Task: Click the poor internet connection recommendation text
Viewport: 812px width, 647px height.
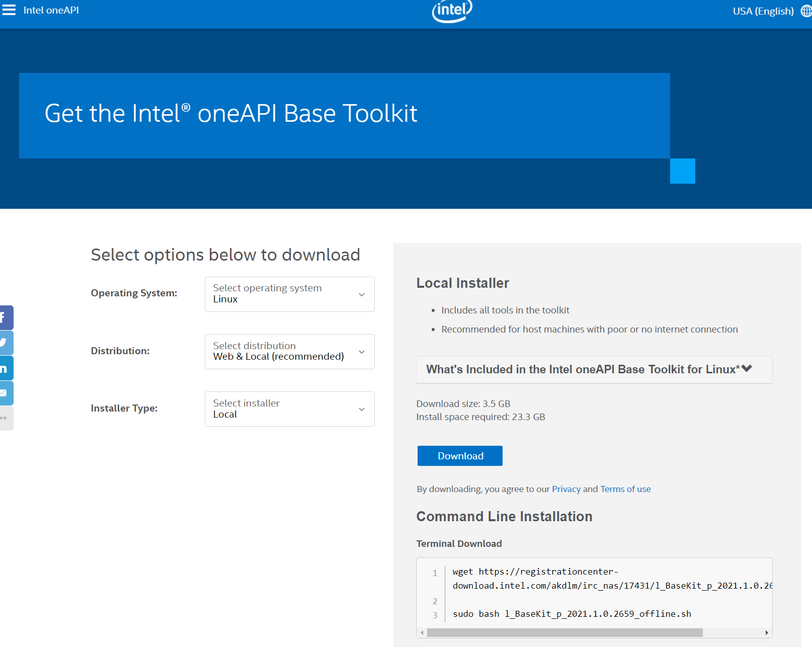Action: (x=590, y=329)
